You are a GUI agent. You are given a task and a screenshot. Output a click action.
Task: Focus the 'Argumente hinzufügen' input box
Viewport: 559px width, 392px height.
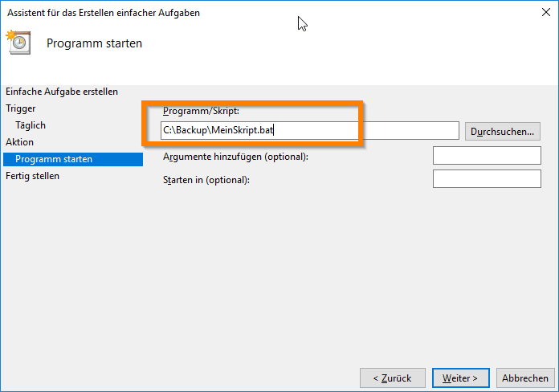487,156
